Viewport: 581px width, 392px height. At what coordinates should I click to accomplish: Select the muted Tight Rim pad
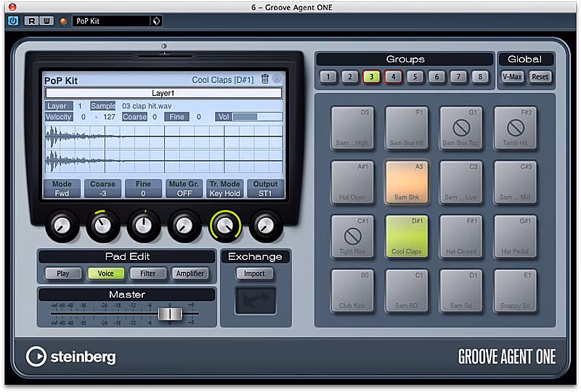coord(352,236)
